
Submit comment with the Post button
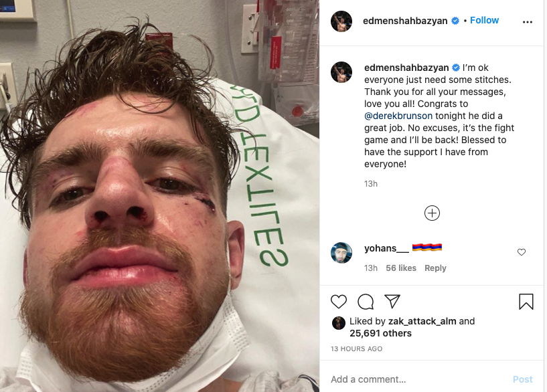pos(522,379)
